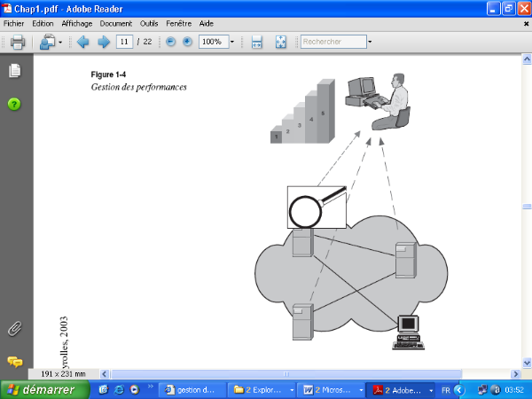This screenshot has height=399, width=532.
Task: Close the document with the menu bar X
Action: pos(526,24)
